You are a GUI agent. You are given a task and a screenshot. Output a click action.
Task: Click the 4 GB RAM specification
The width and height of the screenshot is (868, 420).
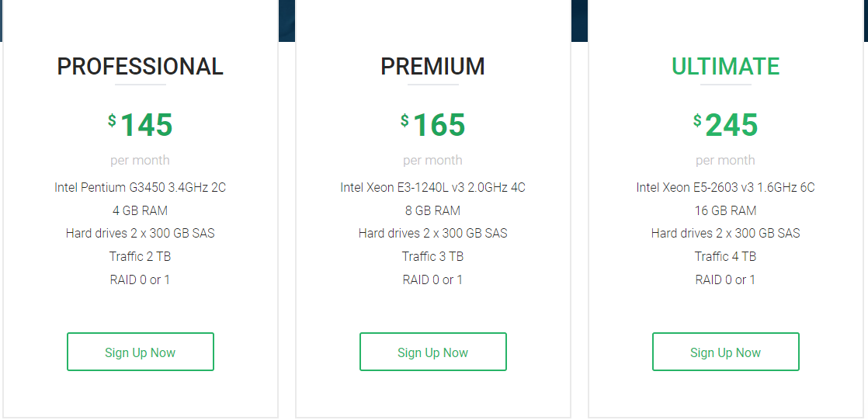pos(140,210)
